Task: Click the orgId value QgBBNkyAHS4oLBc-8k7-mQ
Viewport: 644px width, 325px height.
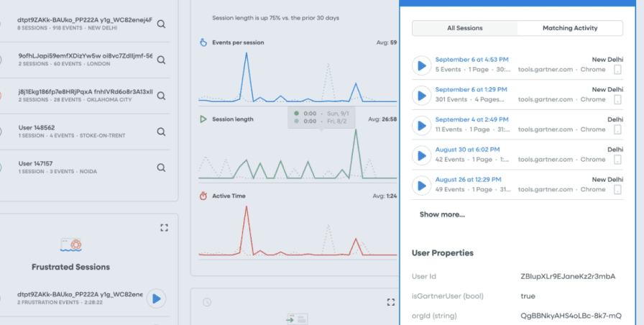Action: coord(571,316)
